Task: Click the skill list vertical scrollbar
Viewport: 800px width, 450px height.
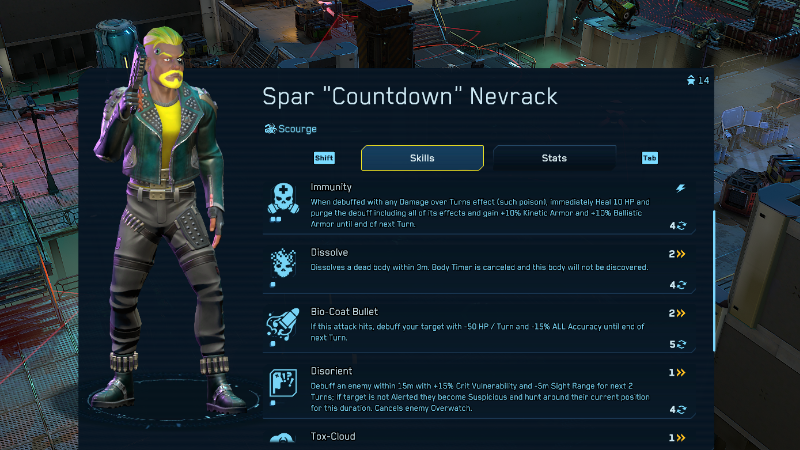Action: point(714,281)
